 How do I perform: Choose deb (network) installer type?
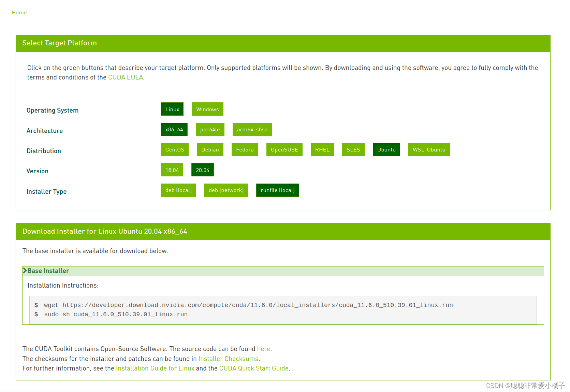pyautogui.click(x=226, y=190)
